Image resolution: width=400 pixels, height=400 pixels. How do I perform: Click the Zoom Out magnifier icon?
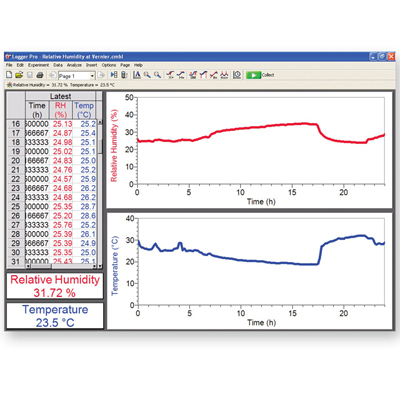(157, 75)
